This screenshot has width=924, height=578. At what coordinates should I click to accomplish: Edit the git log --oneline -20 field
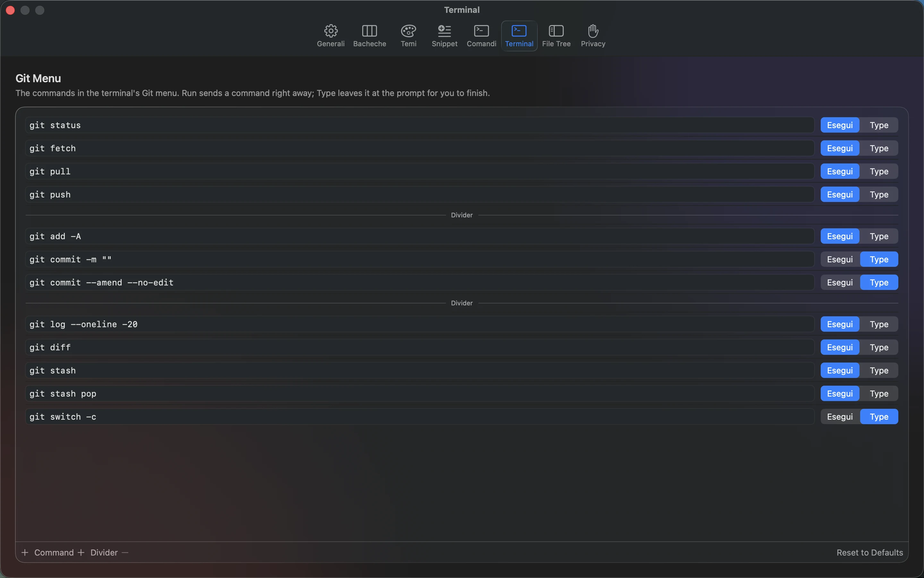(x=420, y=324)
